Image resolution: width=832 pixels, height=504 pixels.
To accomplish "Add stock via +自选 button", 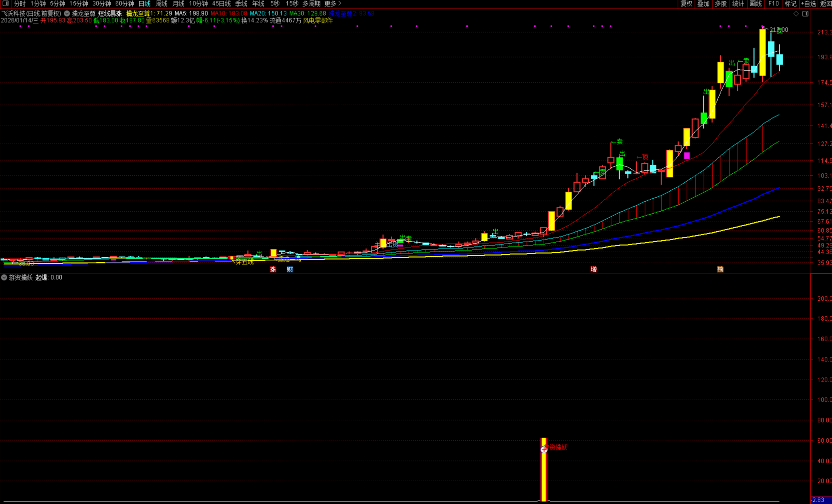I will click(808, 3).
